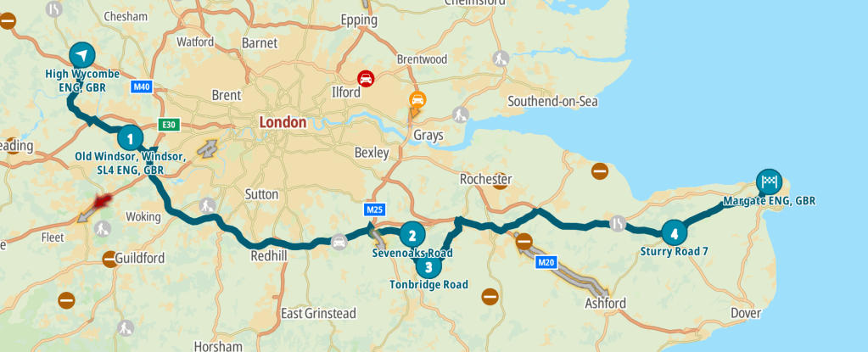This screenshot has width=868, height=352.
Task: Click the gray car icon east of Redhill
Action: [339, 242]
